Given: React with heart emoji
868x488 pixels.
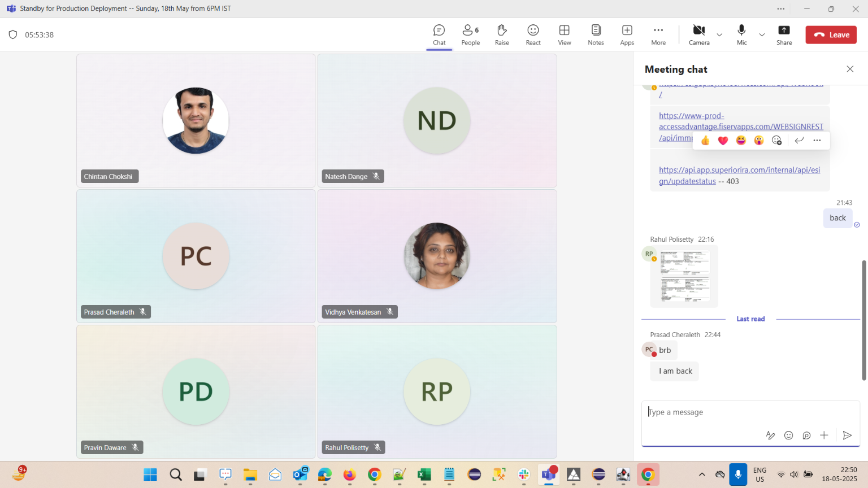Looking at the screenshot, I should (723, 141).
